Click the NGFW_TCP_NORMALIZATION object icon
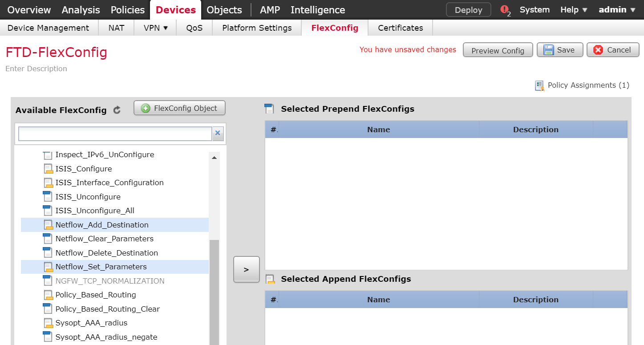This screenshot has width=644, height=345. [48, 281]
